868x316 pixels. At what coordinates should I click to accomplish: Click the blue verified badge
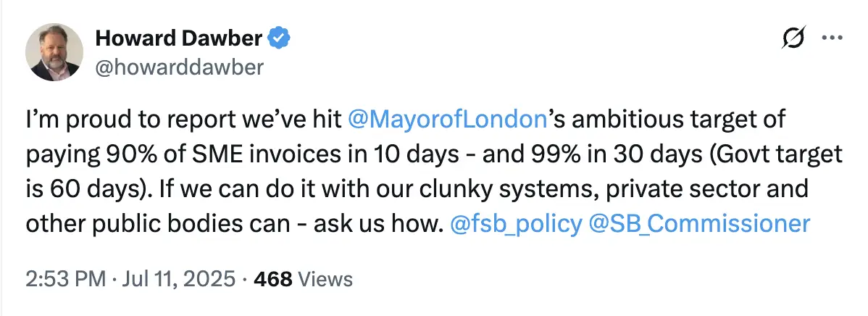coord(280,37)
